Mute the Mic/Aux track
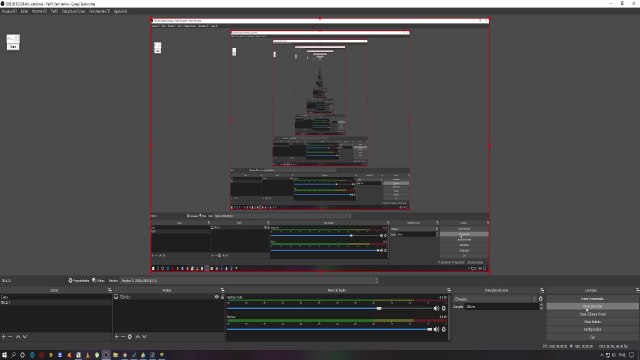640x360 pixels. tap(436, 329)
